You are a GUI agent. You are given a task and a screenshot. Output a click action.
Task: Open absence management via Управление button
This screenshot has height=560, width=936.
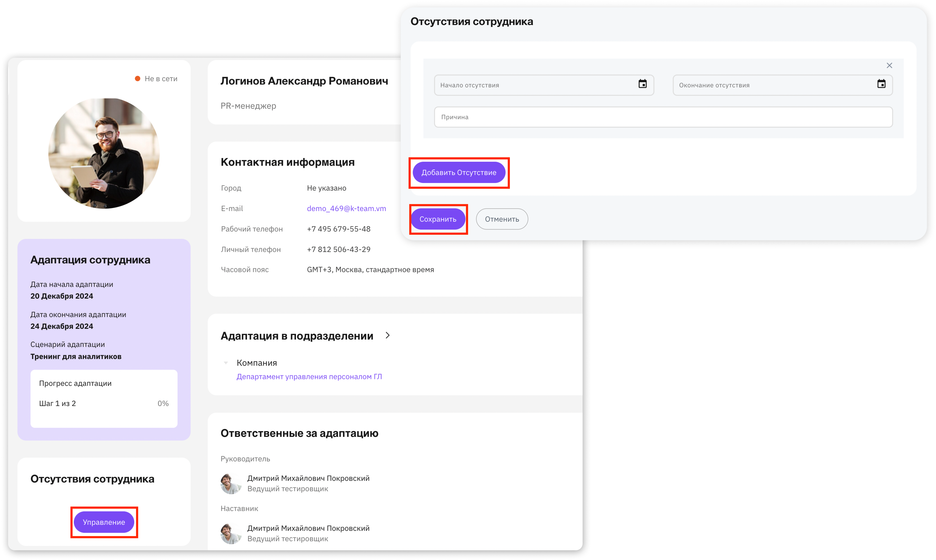click(104, 522)
